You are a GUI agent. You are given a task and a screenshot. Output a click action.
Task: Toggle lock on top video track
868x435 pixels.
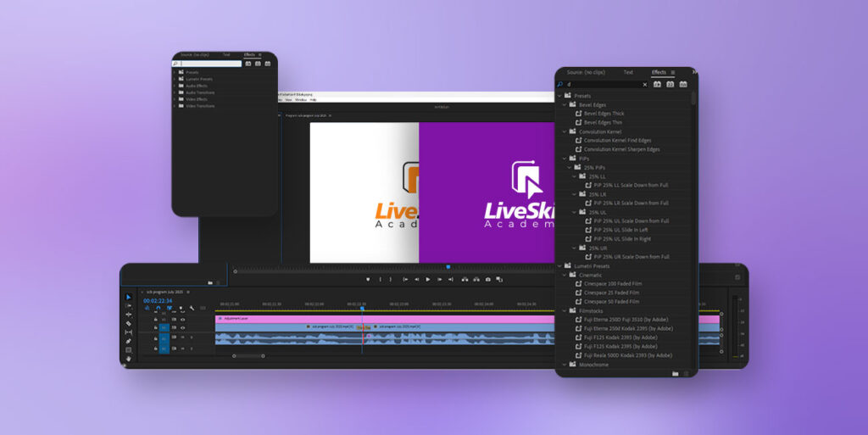(x=156, y=320)
